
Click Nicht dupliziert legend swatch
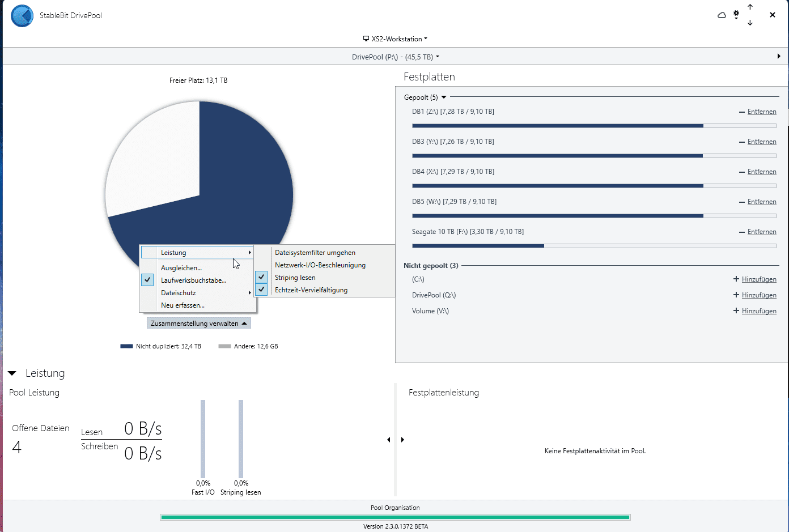[126, 346]
